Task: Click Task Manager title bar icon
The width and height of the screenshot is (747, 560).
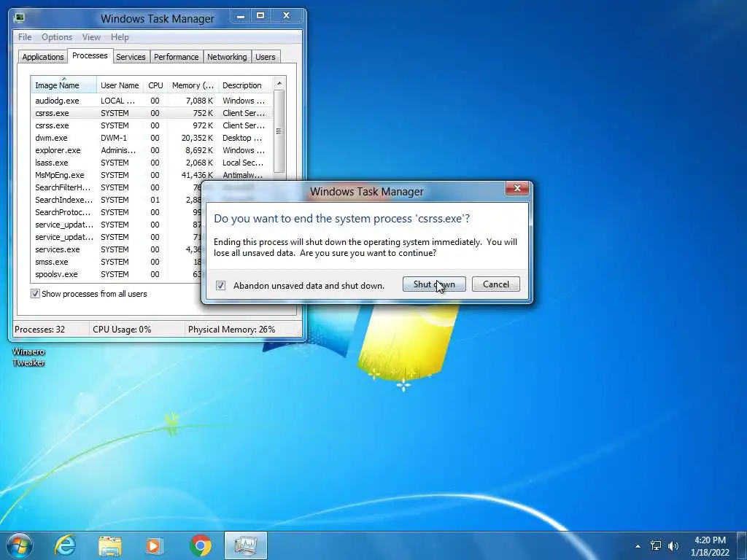Action: 19,18
